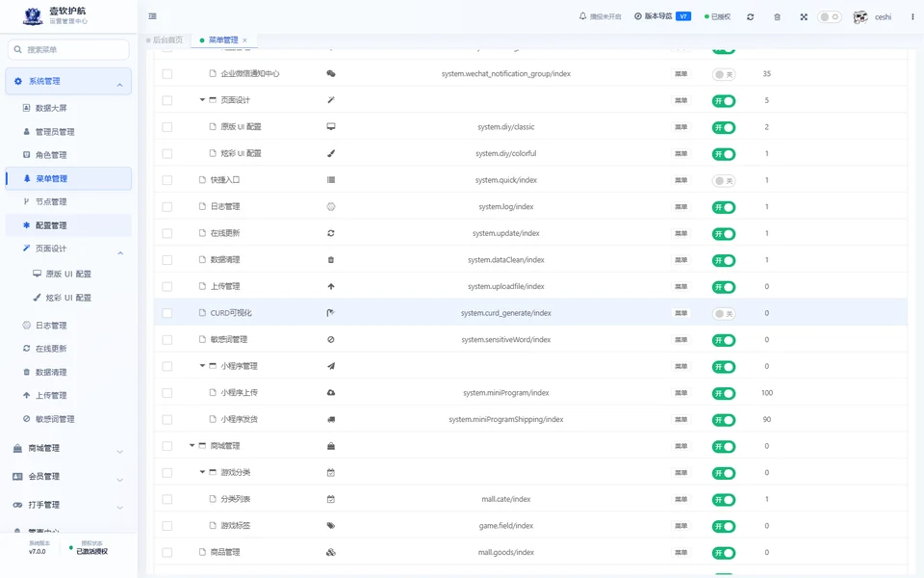Click the 搜索菜单 search field
Screen dimensions: 924x578
pos(68,49)
